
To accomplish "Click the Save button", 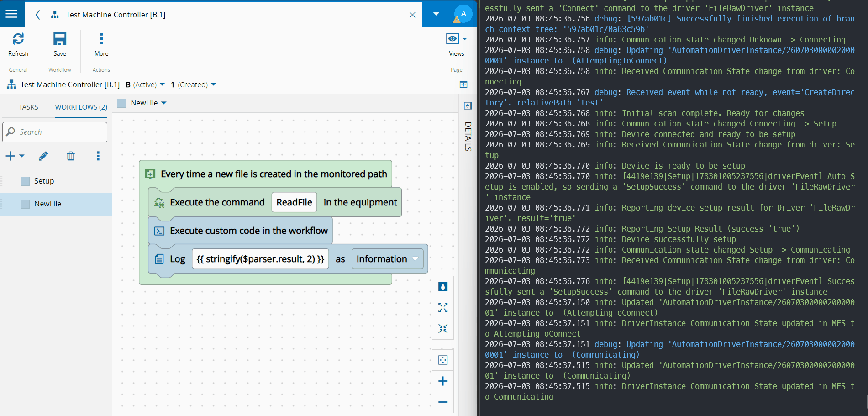I will 60,44.
